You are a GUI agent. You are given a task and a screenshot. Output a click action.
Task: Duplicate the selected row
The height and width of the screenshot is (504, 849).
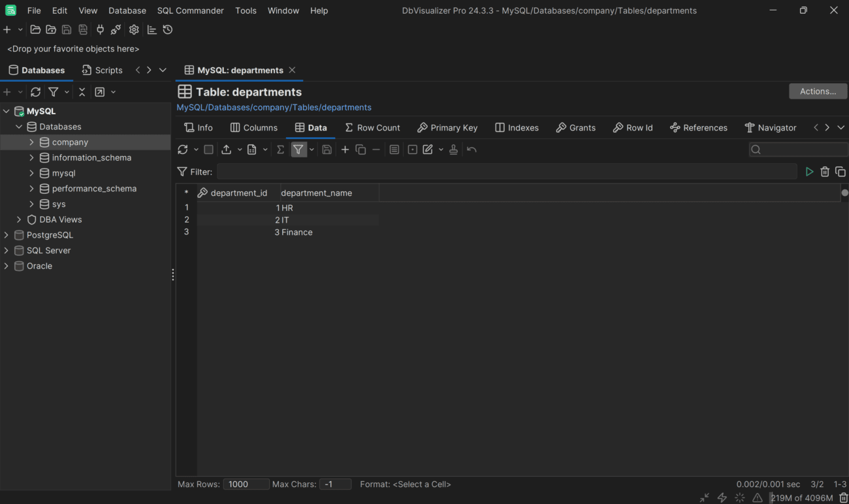tap(360, 149)
